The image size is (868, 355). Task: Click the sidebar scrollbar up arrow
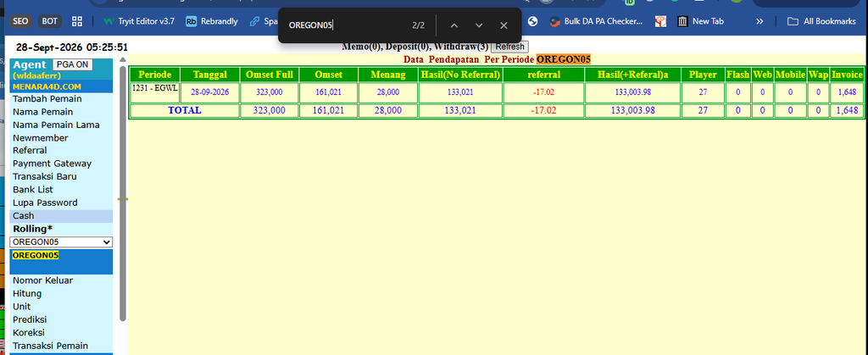pyautogui.click(x=123, y=59)
